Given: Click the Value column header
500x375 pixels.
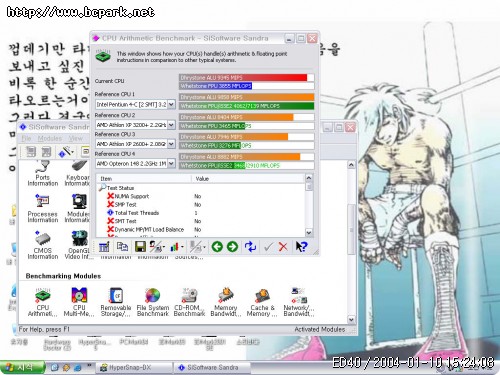Looking at the screenshot, I should [248, 179].
